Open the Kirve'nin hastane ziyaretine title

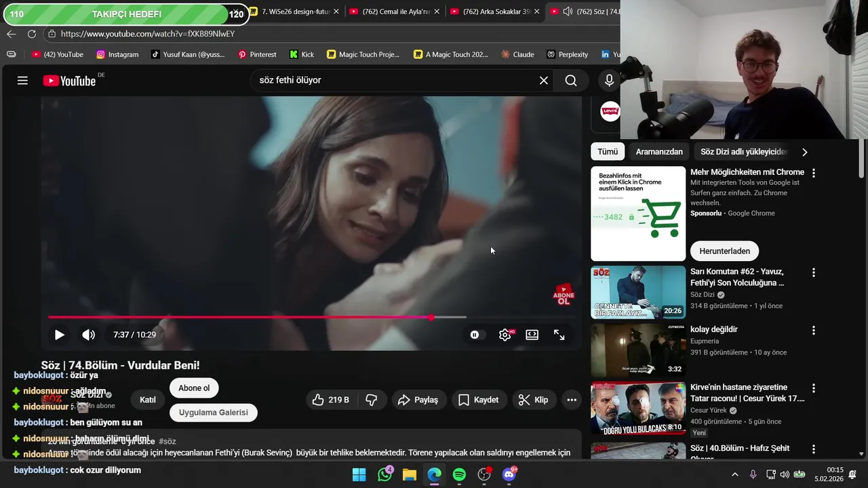pyautogui.click(x=747, y=393)
